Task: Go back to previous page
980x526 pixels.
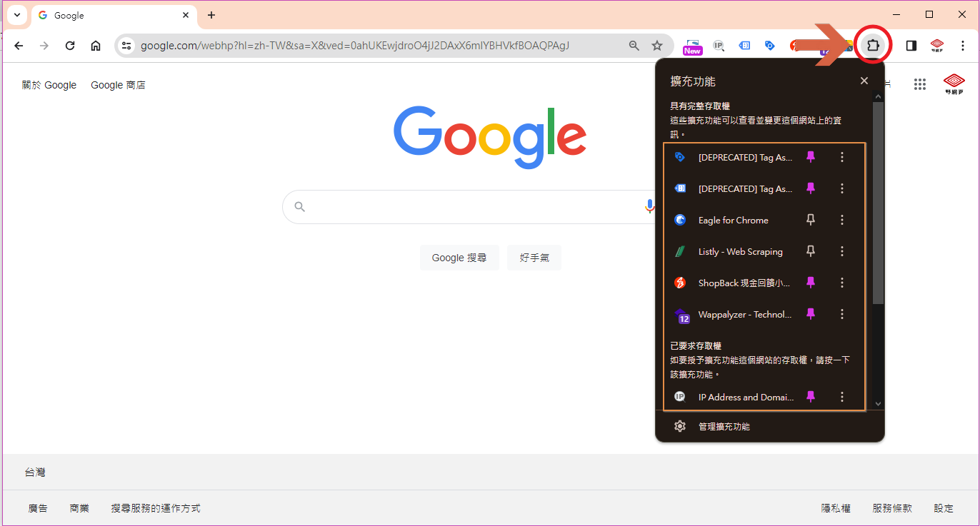Action: pyautogui.click(x=19, y=46)
